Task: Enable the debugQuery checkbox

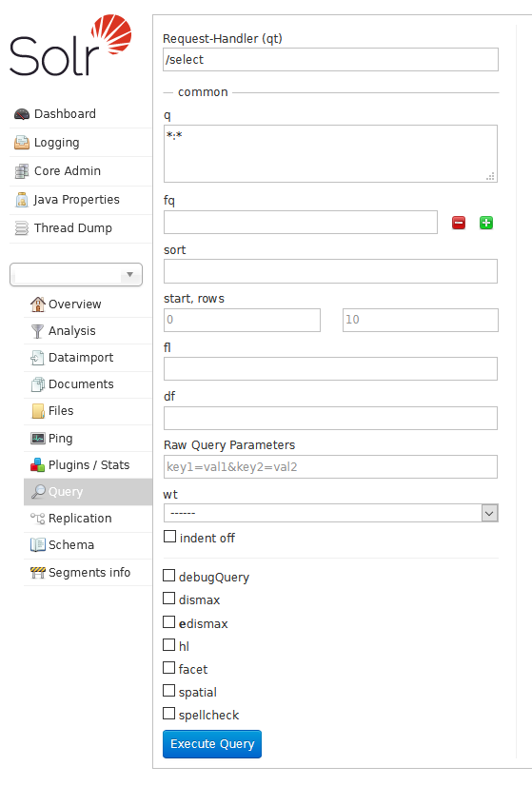Action: (169, 576)
